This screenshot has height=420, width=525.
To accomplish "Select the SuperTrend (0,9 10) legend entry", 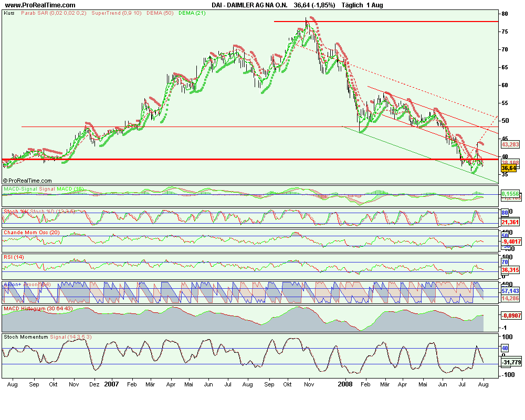I will (117, 13).
